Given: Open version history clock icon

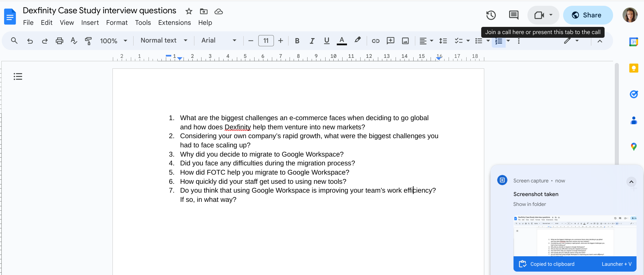Looking at the screenshot, I should pyautogui.click(x=491, y=15).
